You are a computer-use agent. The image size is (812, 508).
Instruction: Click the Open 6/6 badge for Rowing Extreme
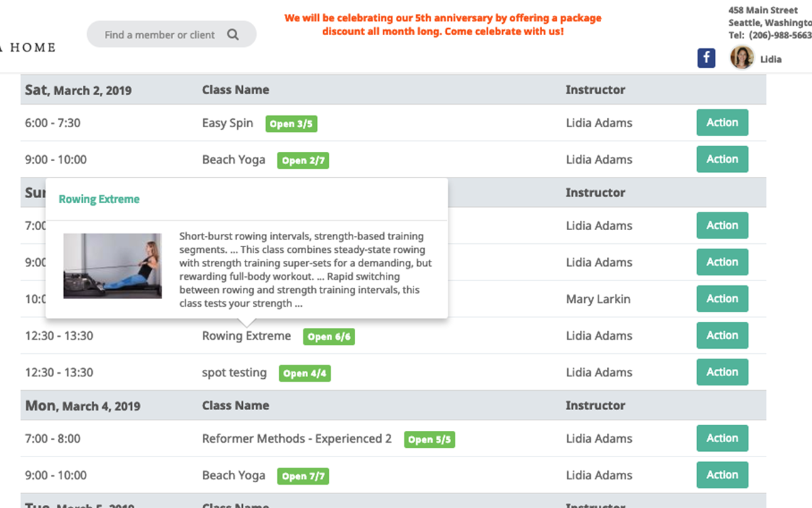[x=329, y=337]
